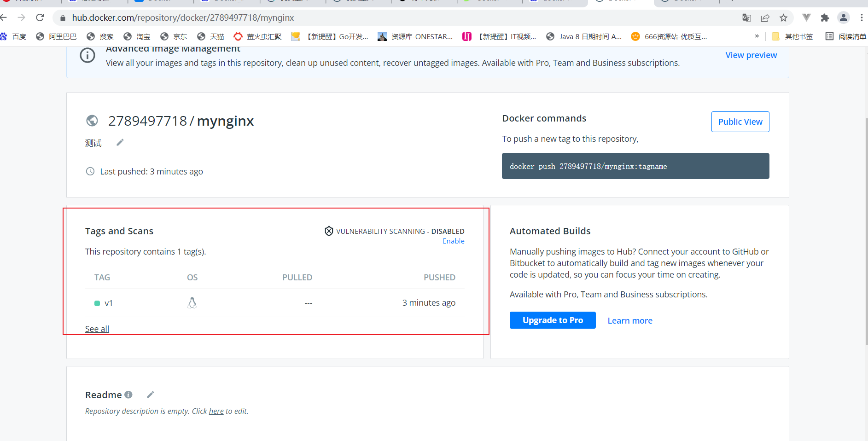Click the Readme edit pencil icon
Image resolution: width=868 pixels, height=441 pixels.
[151, 395]
